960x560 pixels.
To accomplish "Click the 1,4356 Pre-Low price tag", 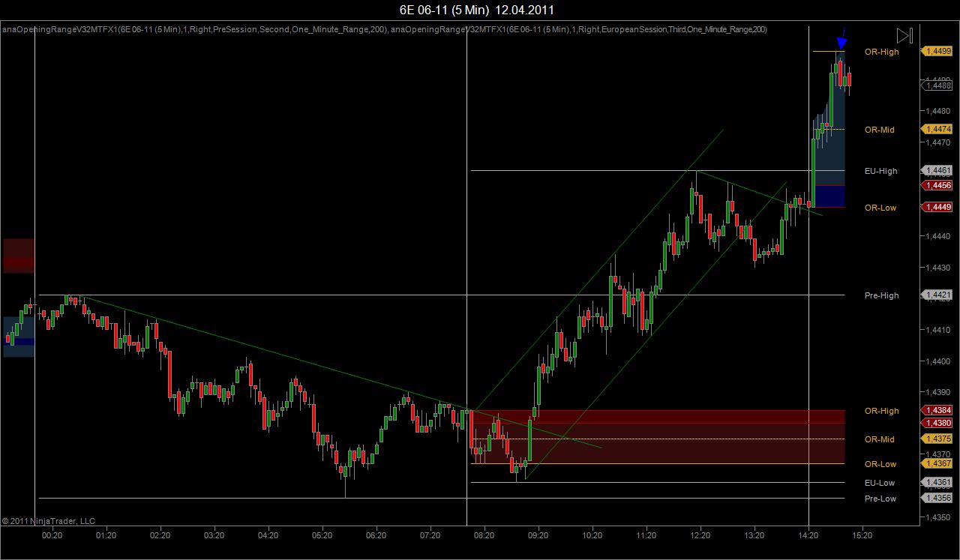I will tap(936, 498).
